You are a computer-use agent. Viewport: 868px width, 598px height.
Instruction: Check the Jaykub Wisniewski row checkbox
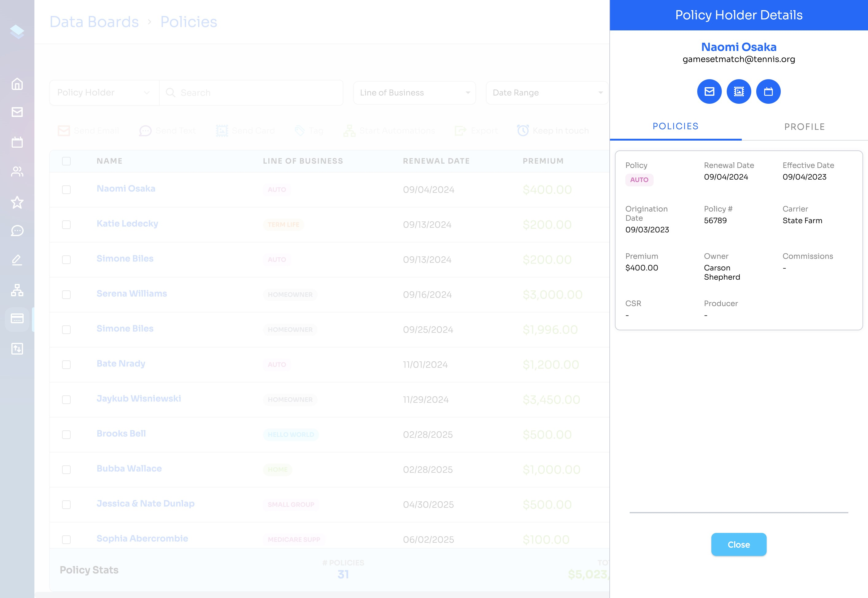click(66, 400)
